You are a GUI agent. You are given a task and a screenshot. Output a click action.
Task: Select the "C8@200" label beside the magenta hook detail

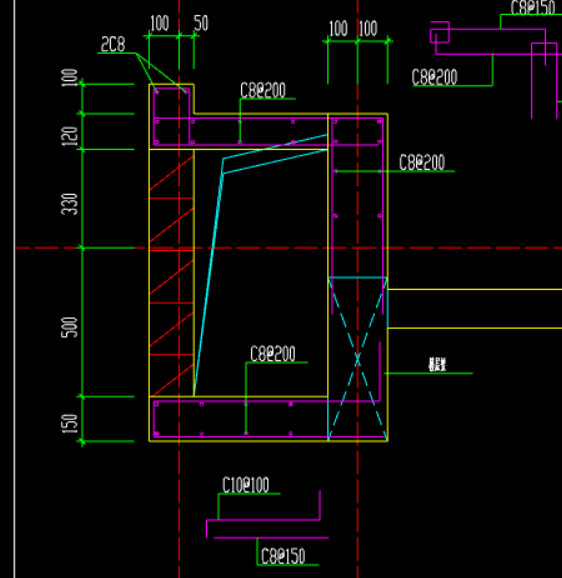(x=434, y=77)
